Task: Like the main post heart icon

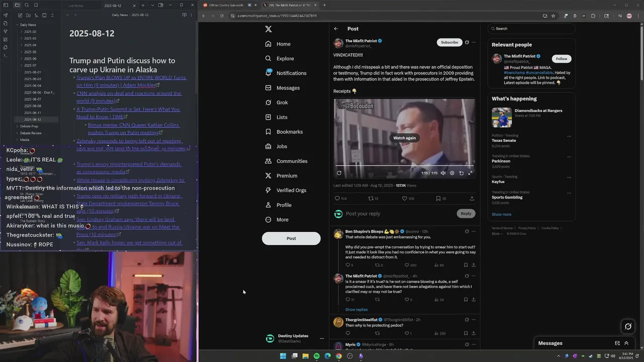Action: click(x=405, y=199)
